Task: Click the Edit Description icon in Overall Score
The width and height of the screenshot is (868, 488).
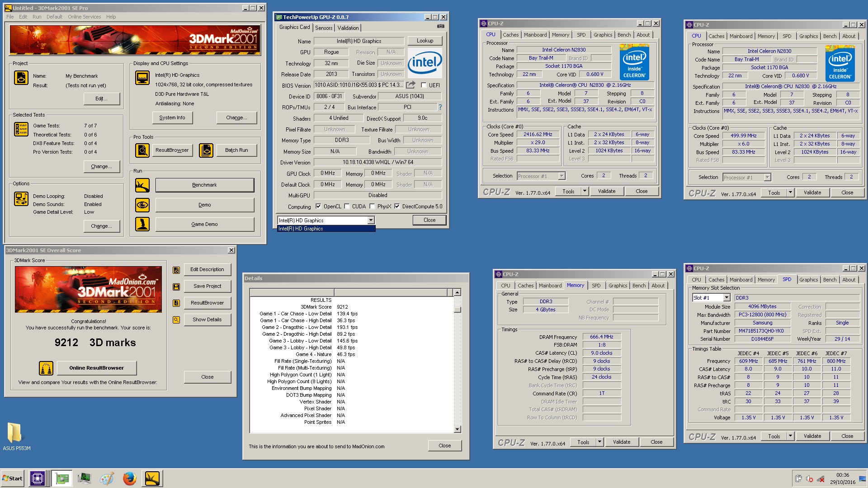Action: (x=176, y=270)
